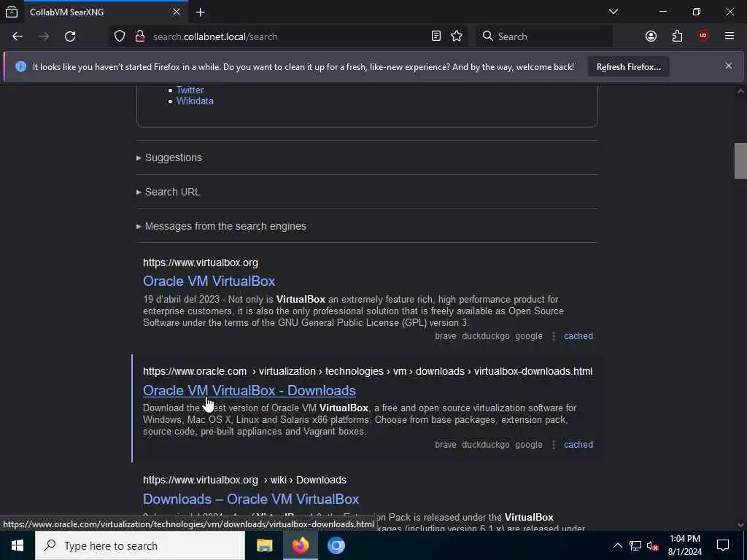The width and height of the screenshot is (747, 560).
Task: Expand the Search URL section
Action: tap(169, 192)
